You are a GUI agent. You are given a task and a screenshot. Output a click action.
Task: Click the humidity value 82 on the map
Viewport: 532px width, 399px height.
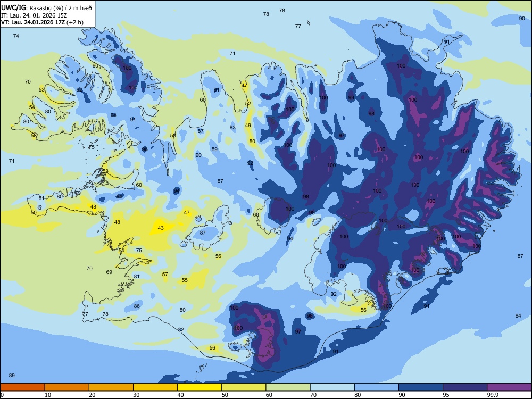[181, 330]
